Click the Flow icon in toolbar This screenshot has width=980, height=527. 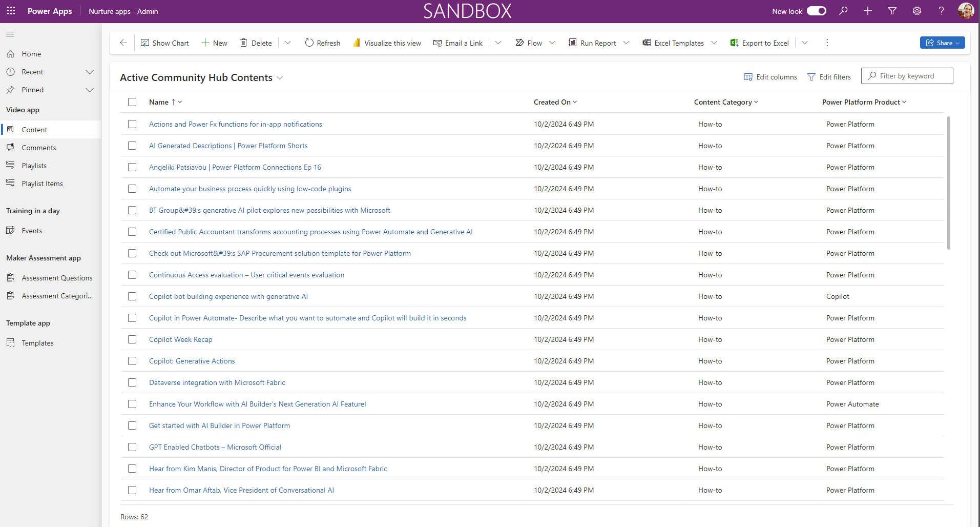pos(519,43)
